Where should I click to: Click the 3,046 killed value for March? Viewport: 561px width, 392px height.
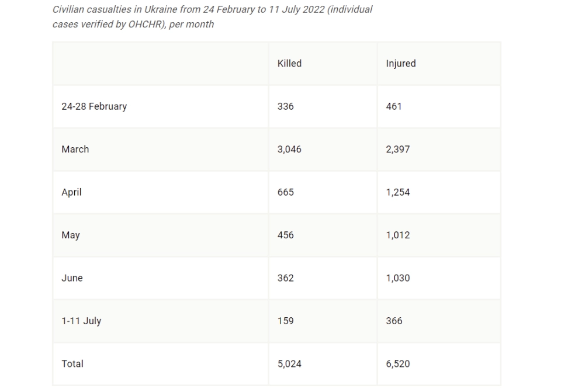click(x=289, y=150)
